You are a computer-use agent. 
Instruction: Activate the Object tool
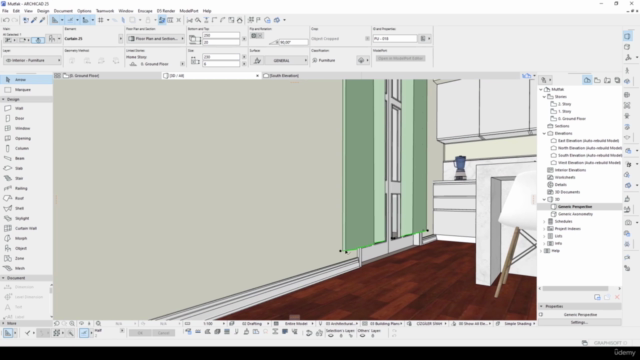pos(26,249)
